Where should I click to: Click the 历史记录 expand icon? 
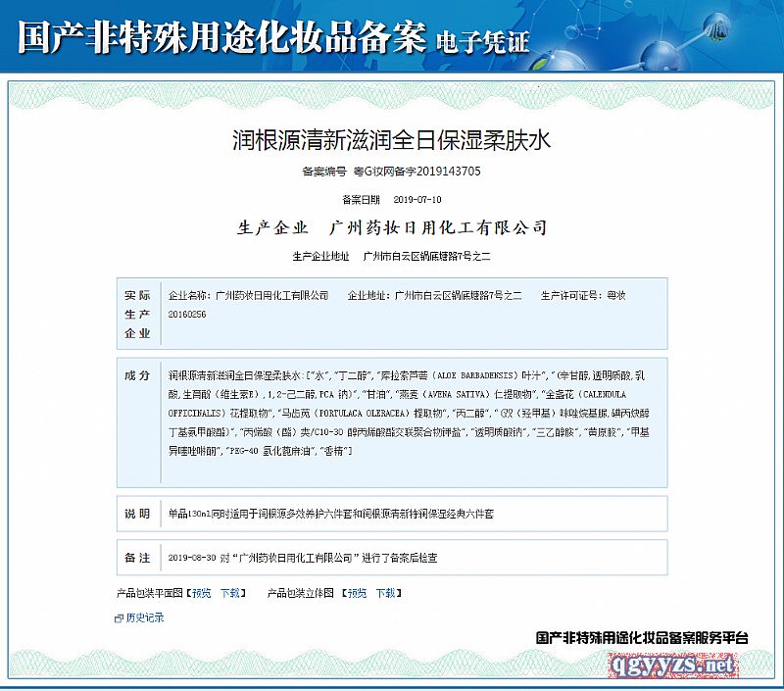(x=120, y=617)
